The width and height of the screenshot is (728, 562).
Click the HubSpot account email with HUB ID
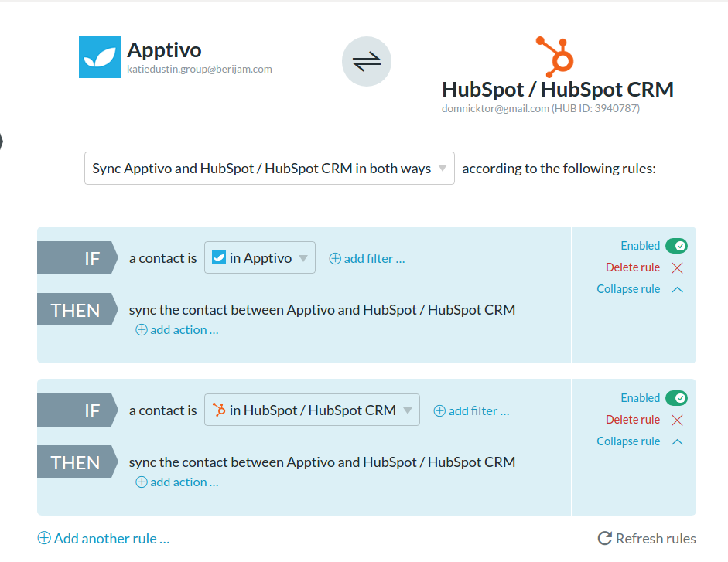pos(541,108)
